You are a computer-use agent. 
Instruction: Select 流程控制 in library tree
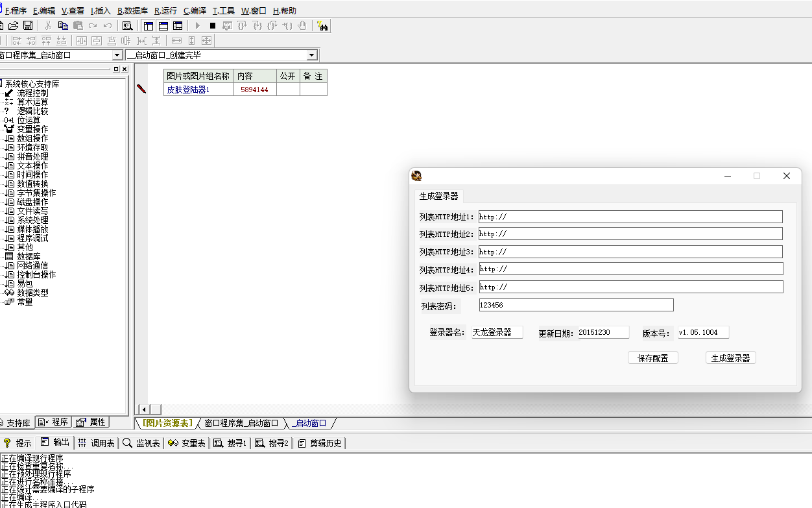click(32, 93)
